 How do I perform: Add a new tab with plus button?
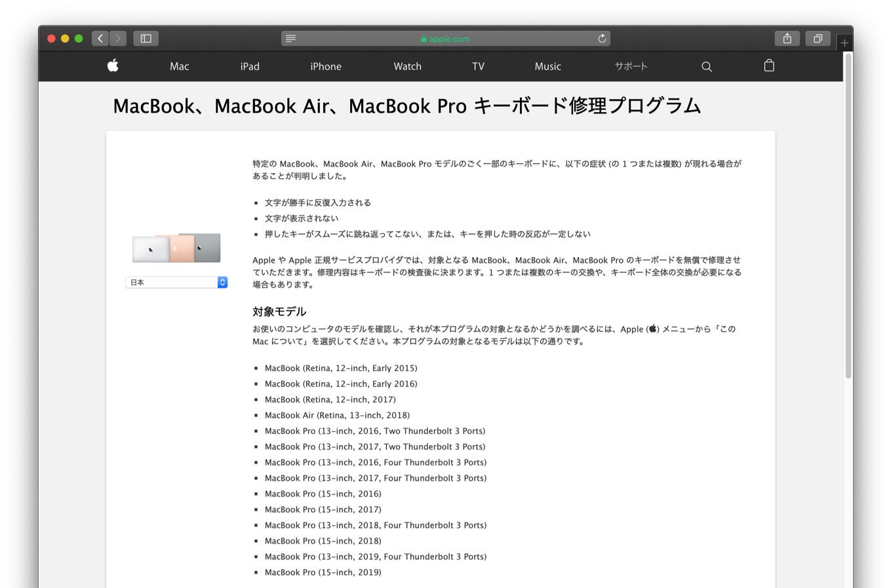coord(844,43)
